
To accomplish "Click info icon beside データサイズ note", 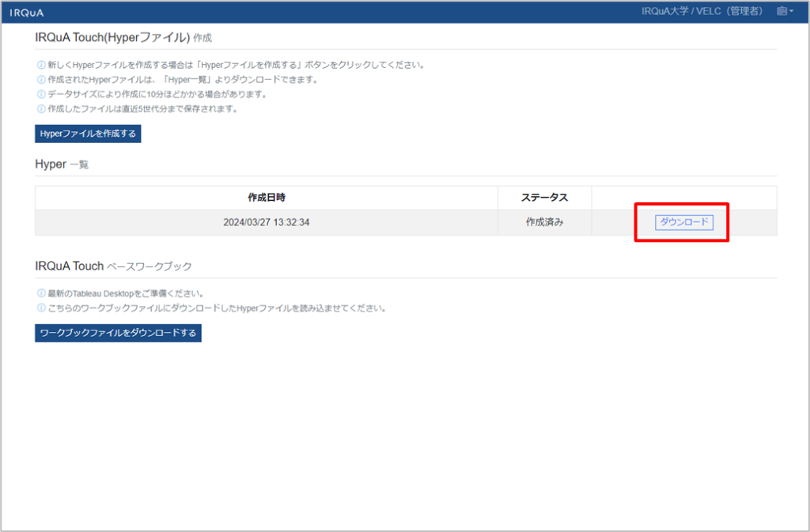I will (41, 94).
